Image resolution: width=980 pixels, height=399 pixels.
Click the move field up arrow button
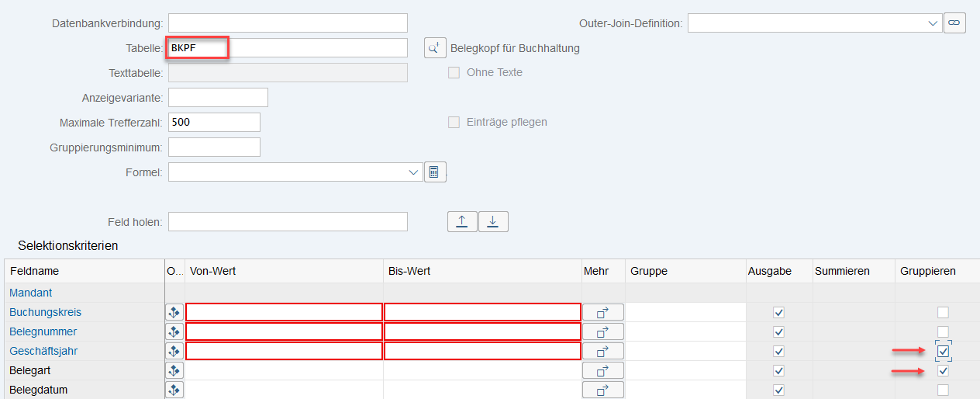pyautogui.click(x=462, y=222)
